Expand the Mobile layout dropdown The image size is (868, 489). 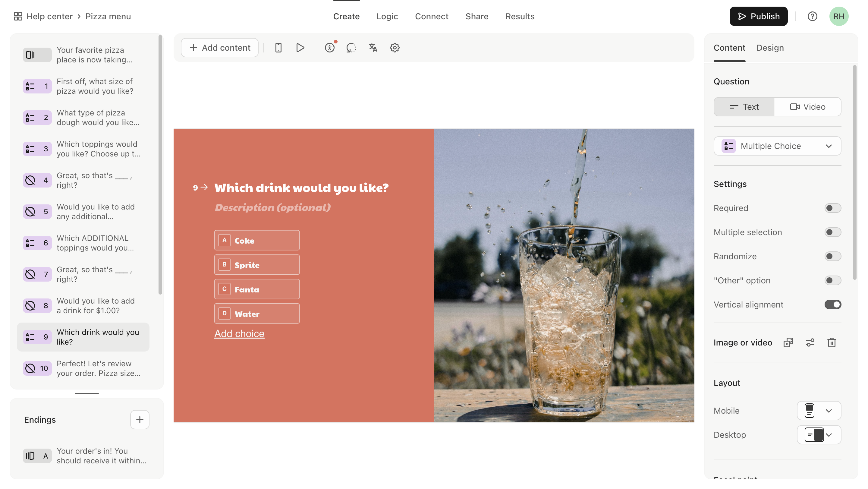pos(829,410)
